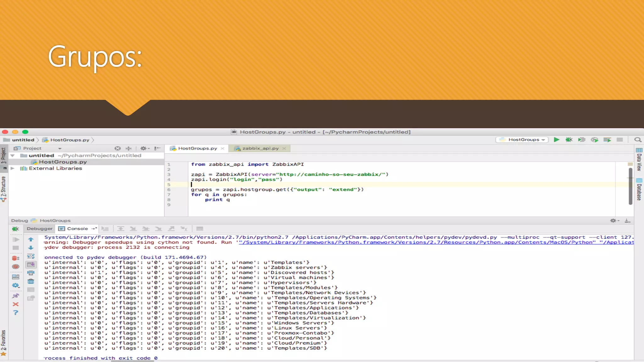This screenshot has width=644, height=362.
Task: Open the Database tool window button
Action: (x=639, y=189)
